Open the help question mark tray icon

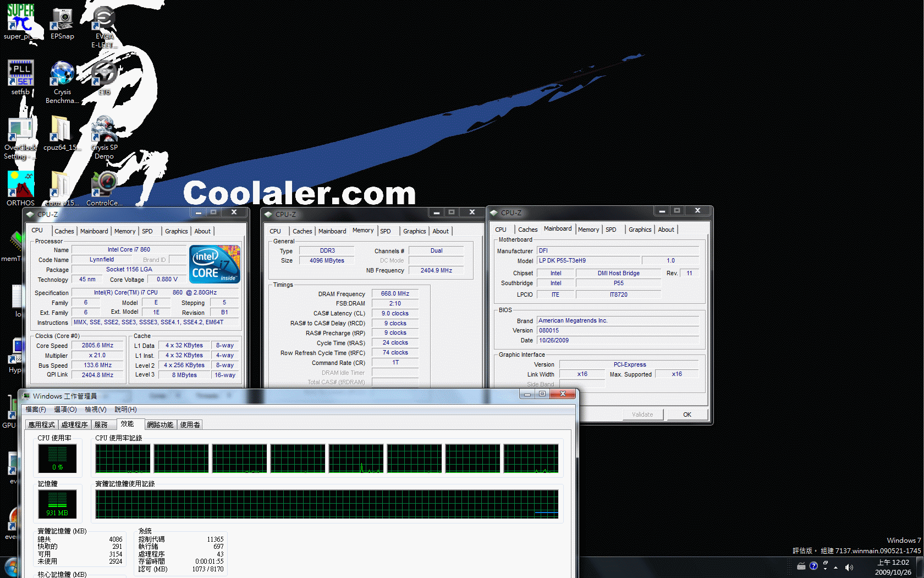[813, 566]
